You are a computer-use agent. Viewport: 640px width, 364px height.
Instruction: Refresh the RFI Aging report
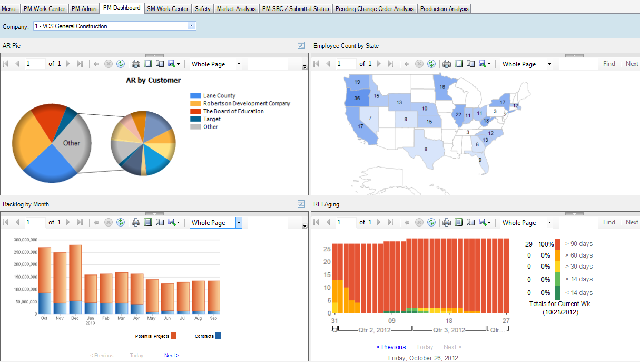[431, 222]
